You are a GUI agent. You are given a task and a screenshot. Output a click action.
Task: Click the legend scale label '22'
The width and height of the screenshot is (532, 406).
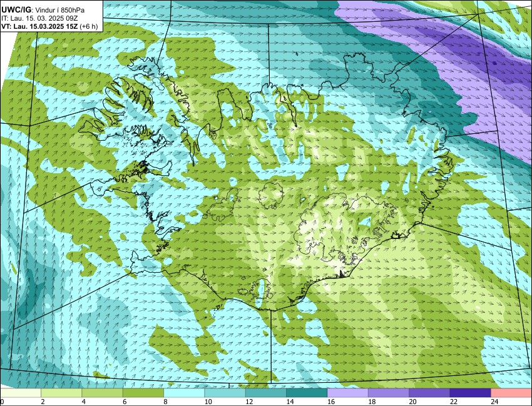point(454,402)
